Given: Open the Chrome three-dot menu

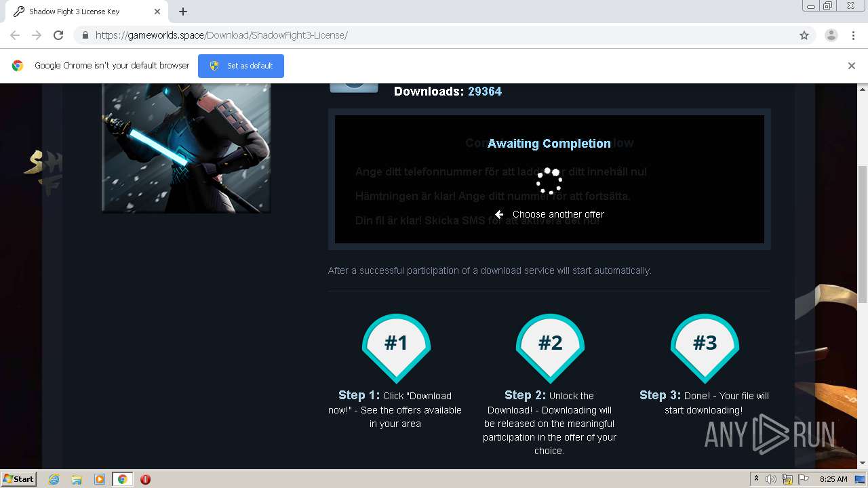Looking at the screenshot, I should click(852, 35).
